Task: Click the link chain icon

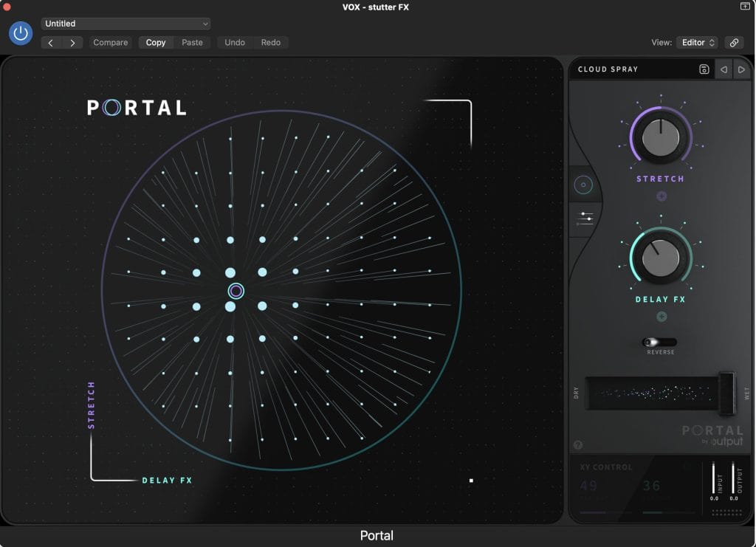Action: [x=733, y=43]
